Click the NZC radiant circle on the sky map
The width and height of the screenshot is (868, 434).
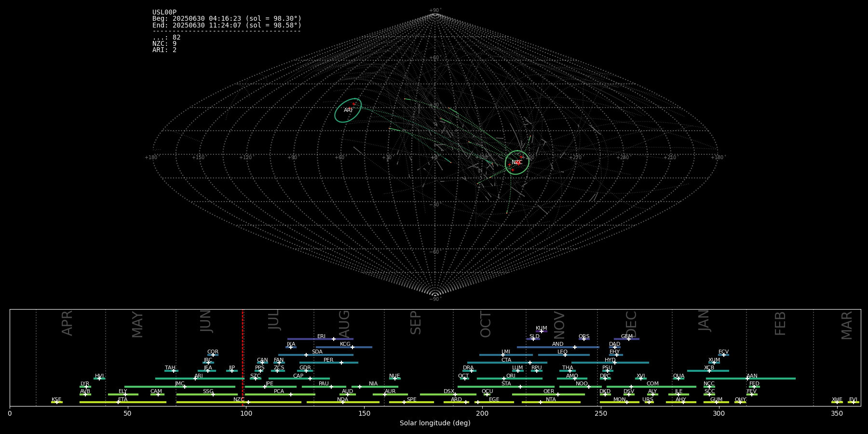(517, 163)
